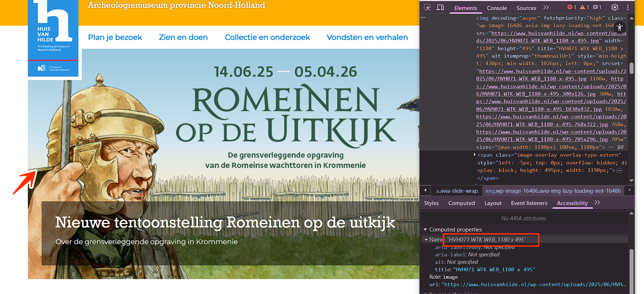Collapse the Computed properties section
Screen dimensions: 644x294
425,230
